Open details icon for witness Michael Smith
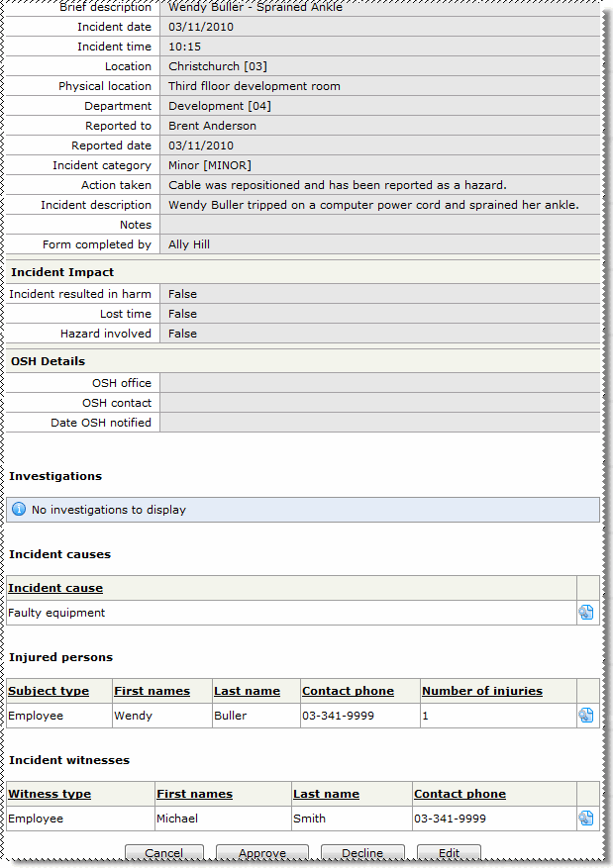This screenshot has width=613, height=868. point(585,819)
